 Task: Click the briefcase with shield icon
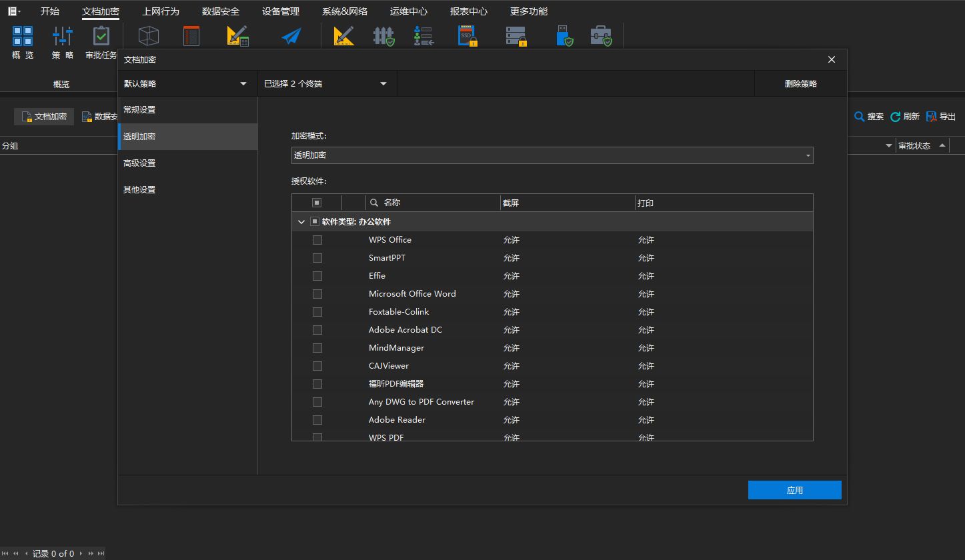602,36
